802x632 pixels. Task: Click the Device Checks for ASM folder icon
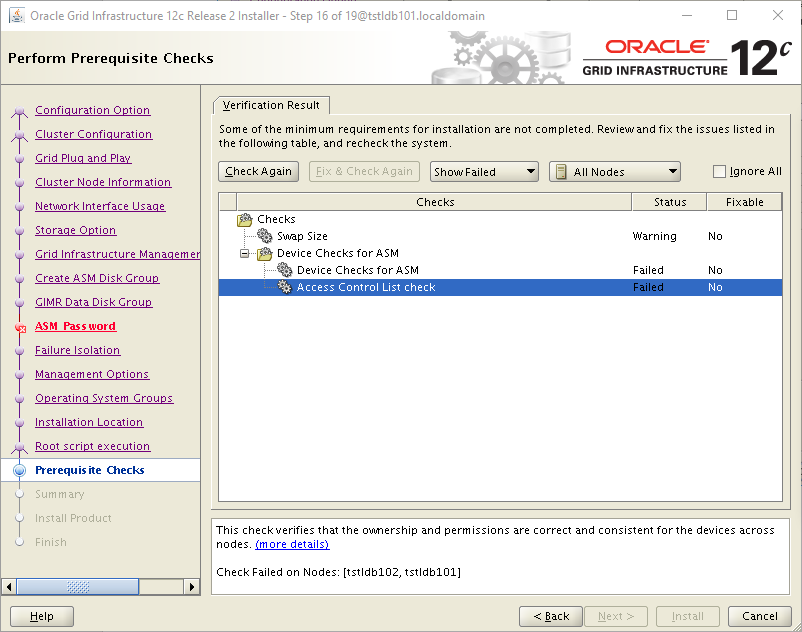pyautogui.click(x=264, y=253)
